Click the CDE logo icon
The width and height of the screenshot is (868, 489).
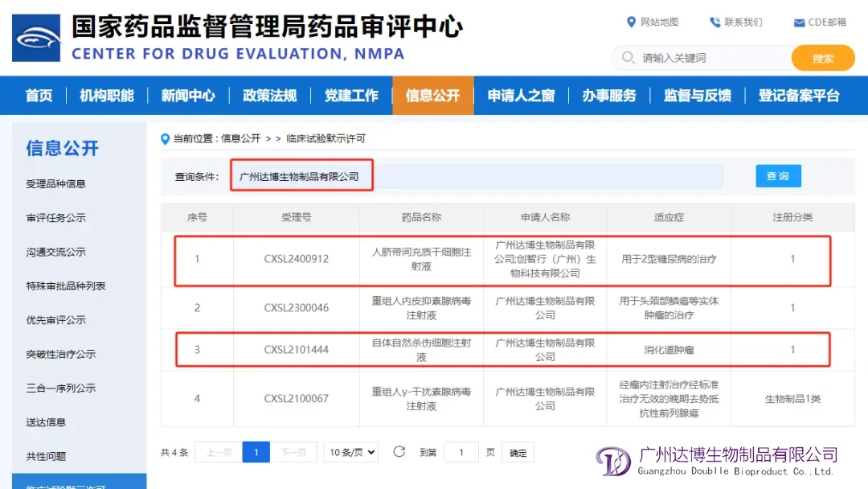coord(36,38)
